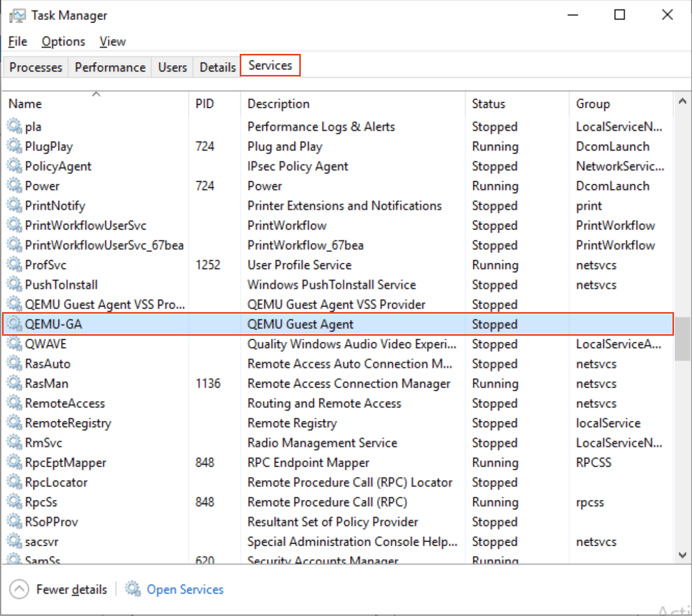Sort by Description column header
Image resolution: width=692 pixels, height=616 pixels.
click(x=353, y=103)
